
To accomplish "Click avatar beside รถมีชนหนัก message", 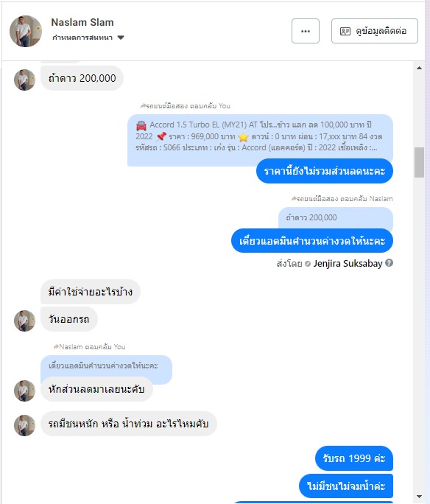I will tap(24, 425).
